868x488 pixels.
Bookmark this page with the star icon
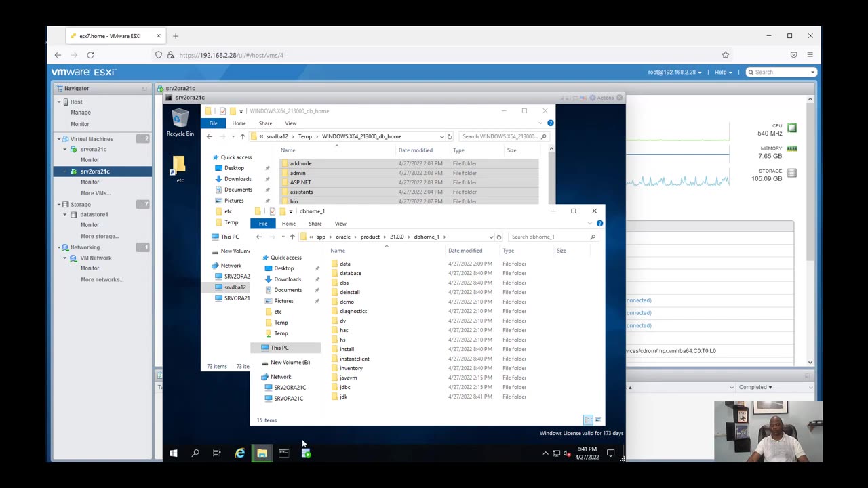click(x=726, y=55)
